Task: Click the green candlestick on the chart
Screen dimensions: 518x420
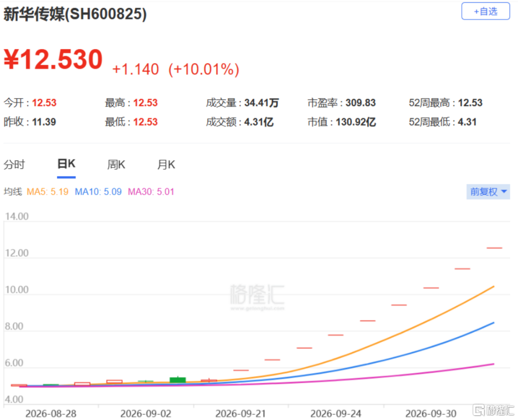Action: coord(178,380)
